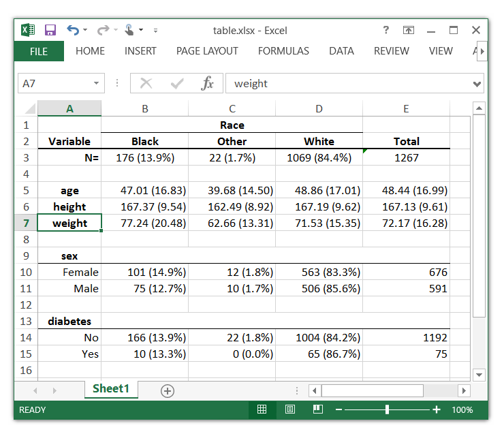This screenshot has width=504, height=434.
Task: Select the Female row label
Action: pos(69,272)
